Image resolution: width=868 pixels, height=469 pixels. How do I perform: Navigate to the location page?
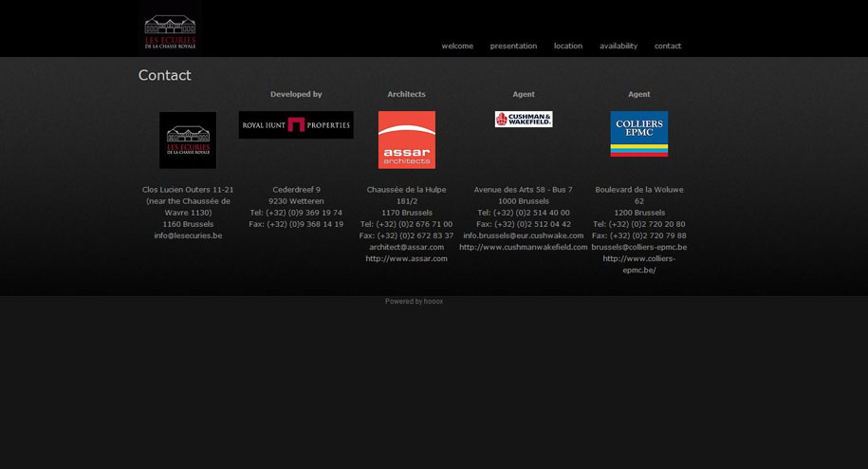click(x=568, y=46)
